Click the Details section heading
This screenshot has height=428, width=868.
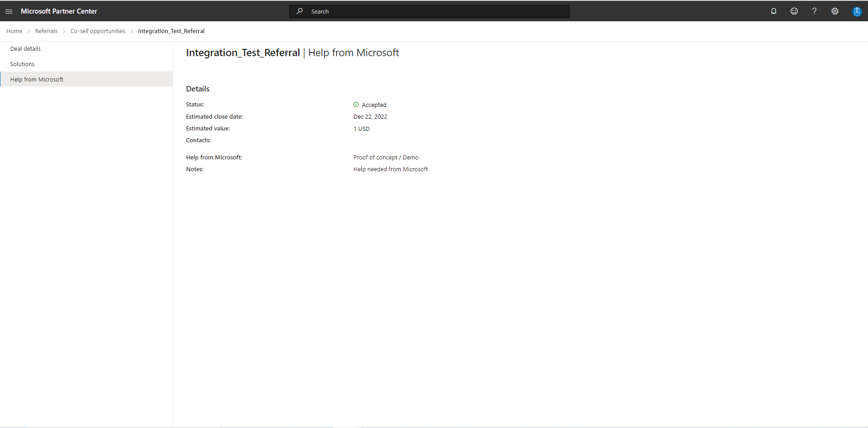tap(198, 89)
